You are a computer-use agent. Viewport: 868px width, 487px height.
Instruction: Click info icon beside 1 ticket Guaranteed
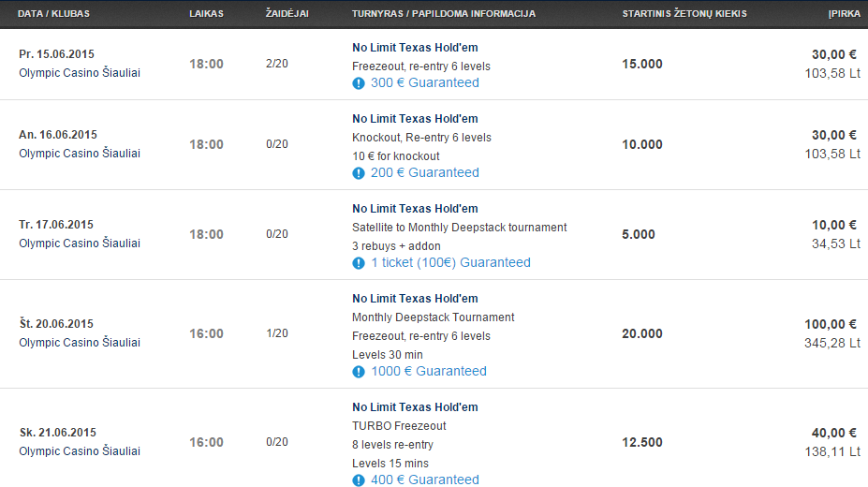(359, 263)
